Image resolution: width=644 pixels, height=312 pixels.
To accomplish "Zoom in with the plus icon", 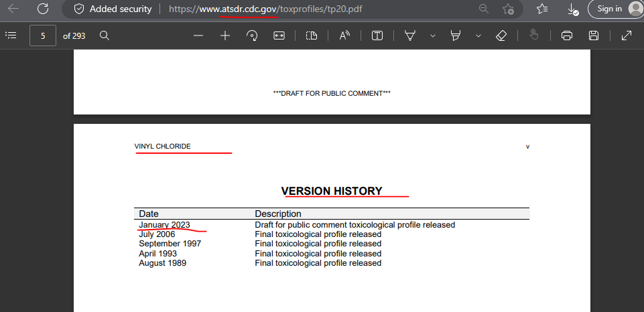I will pyautogui.click(x=224, y=35).
